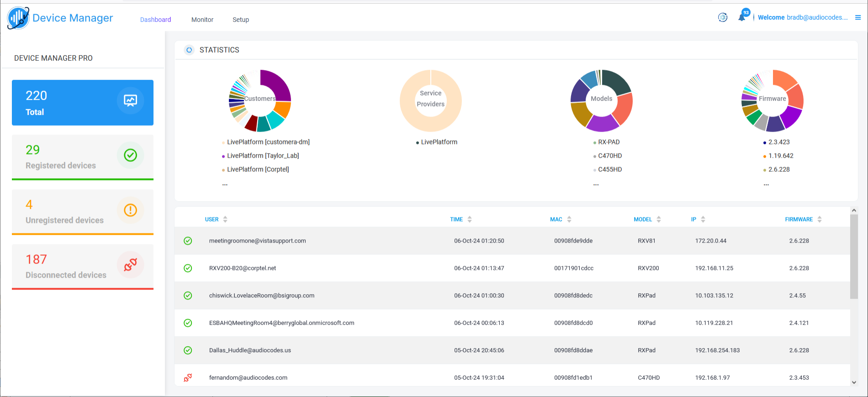Click disconnected icon for fernandom@audiocodes.com row
The image size is (868, 397).
(x=188, y=378)
